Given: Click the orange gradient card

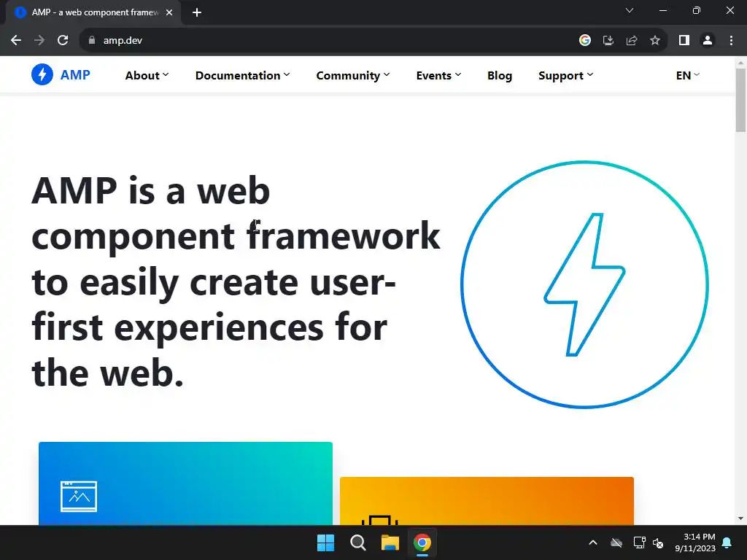Looking at the screenshot, I should pos(487,501).
